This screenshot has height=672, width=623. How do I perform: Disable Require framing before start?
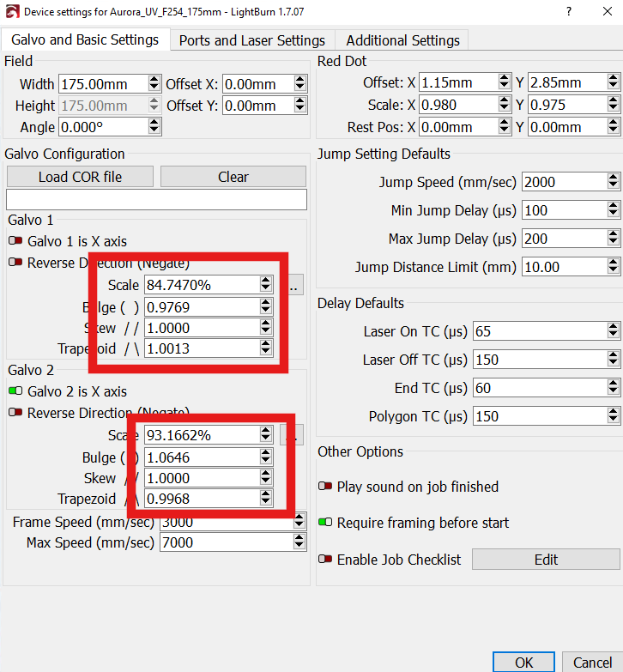pyautogui.click(x=325, y=523)
